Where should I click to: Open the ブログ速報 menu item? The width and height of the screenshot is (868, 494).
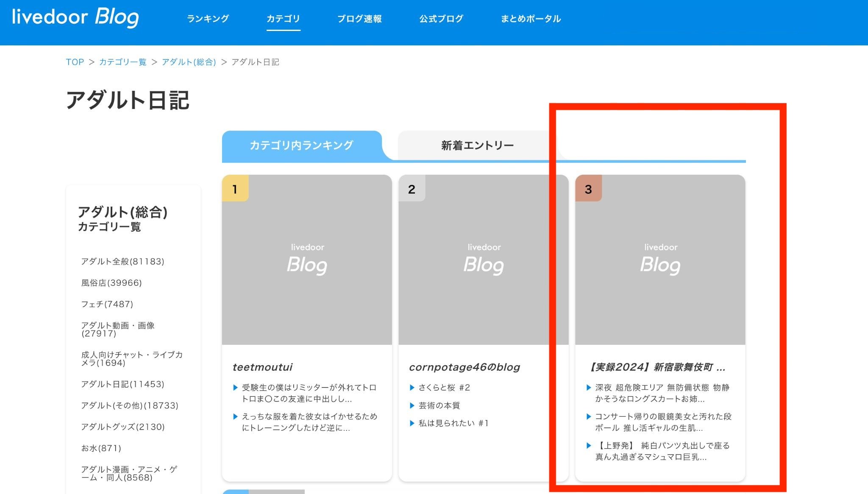click(359, 19)
